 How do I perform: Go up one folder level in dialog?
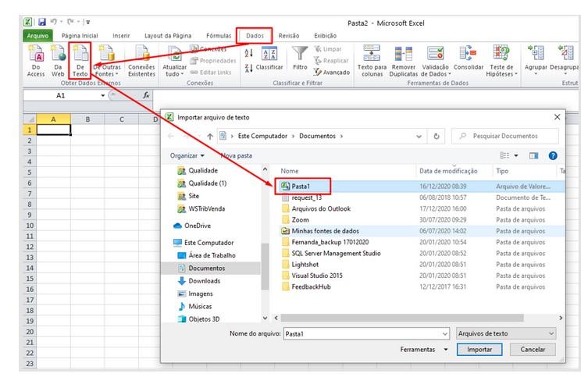tap(210, 137)
